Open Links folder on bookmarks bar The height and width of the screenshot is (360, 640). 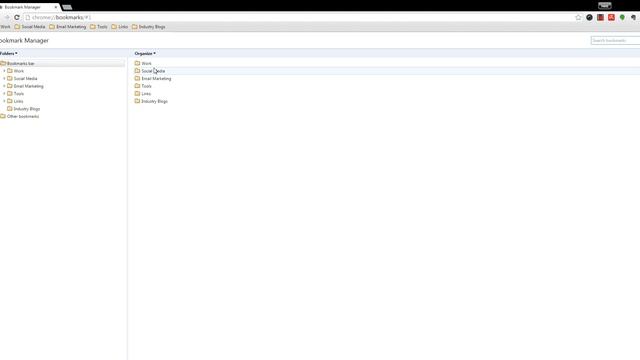pyautogui.click(x=120, y=27)
